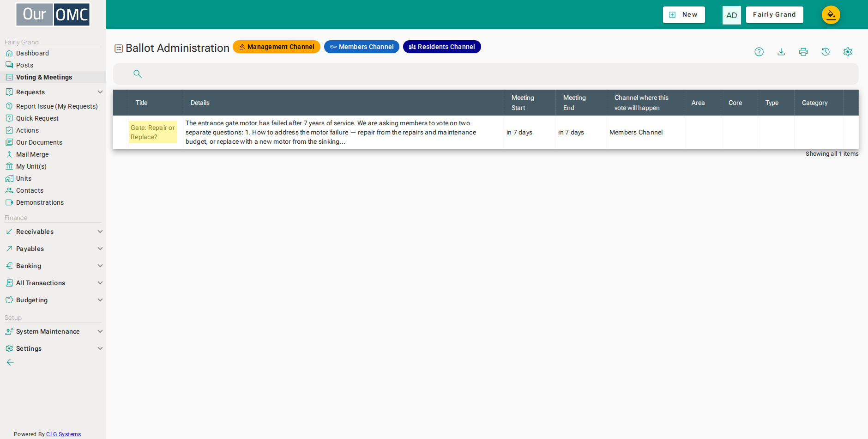Switch to Management Channel tab
The width and height of the screenshot is (868, 439).
277,47
